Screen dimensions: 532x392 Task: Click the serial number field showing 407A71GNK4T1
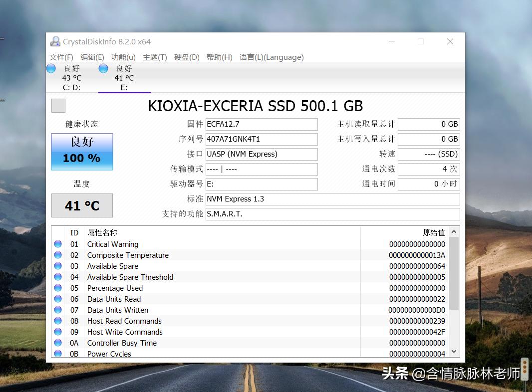(x=261, y=139)
